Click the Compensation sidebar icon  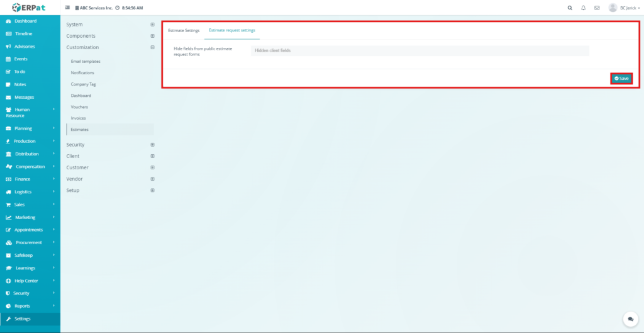pos(9,166)
